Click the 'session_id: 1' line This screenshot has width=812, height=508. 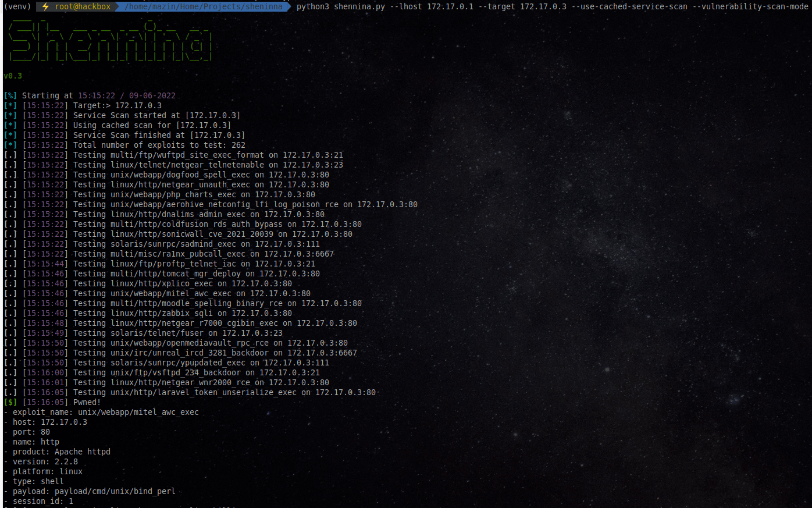(x=38, y=501)
